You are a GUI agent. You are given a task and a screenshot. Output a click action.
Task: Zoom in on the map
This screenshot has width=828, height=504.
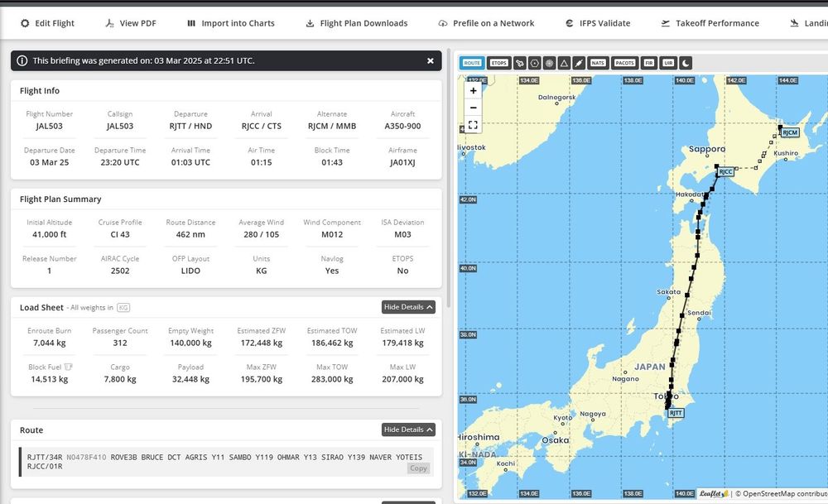click(473, 90)
